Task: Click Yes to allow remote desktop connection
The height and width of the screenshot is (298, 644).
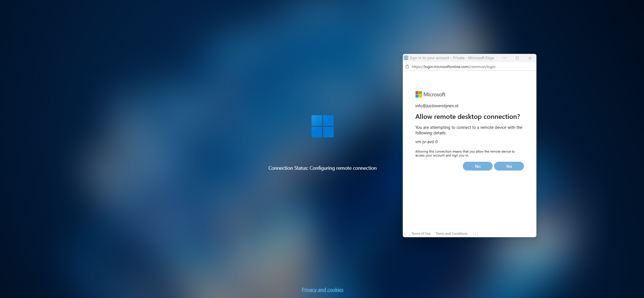Action: click(x=509, y=166)
